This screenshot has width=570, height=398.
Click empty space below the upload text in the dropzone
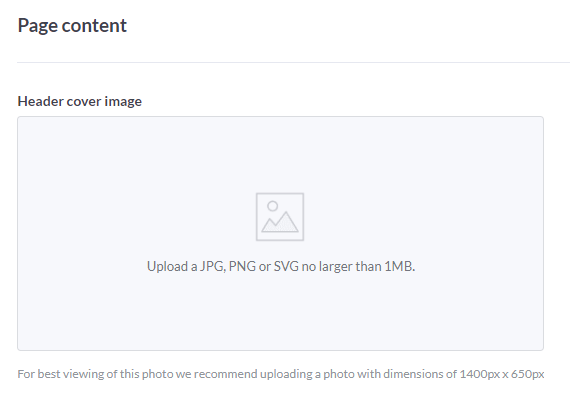coord(280,313)
